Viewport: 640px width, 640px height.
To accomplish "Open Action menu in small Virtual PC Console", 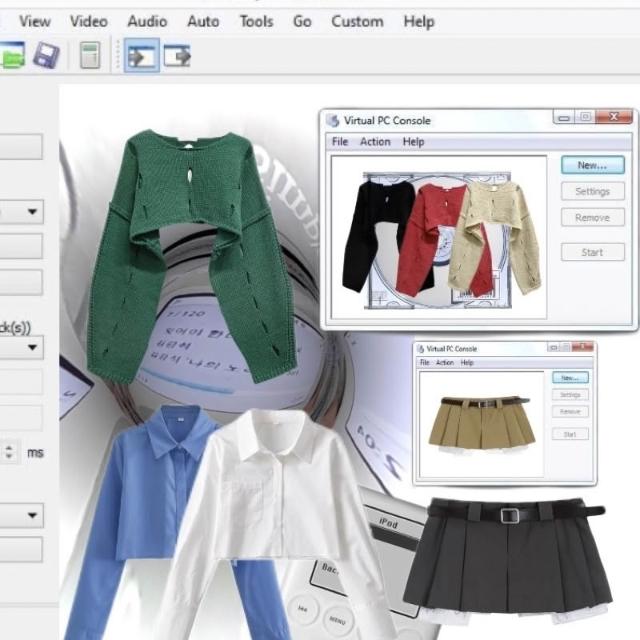I will [444, 362].
